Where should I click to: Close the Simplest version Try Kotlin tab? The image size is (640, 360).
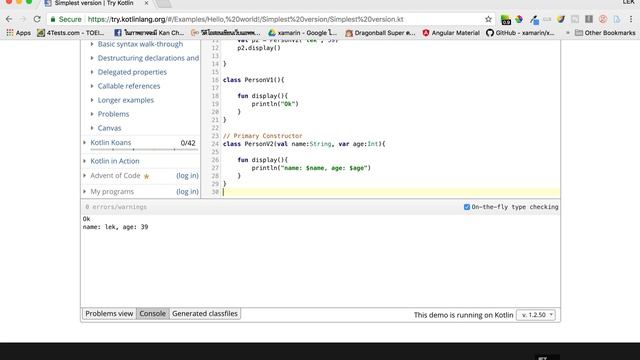pyautogui.click(x=147, y=3)
